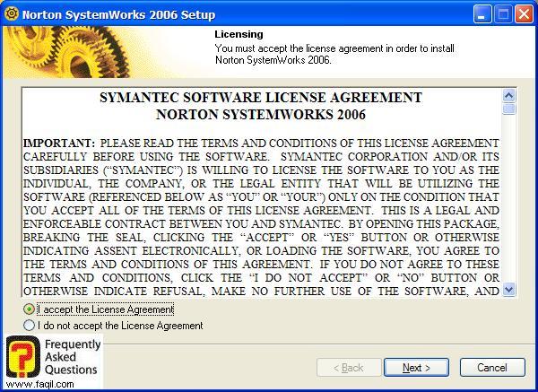This screenshot has height=392, width=538.
Task: Click the scroll up arrow of license text
Action: (508, 95)
